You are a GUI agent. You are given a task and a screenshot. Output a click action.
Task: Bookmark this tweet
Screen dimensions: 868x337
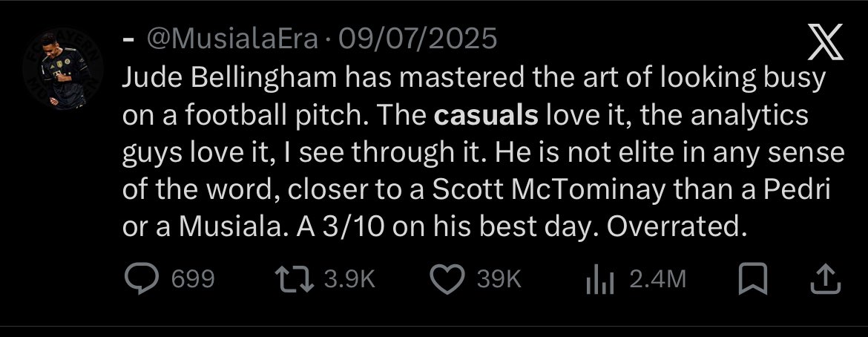point(754,279)
